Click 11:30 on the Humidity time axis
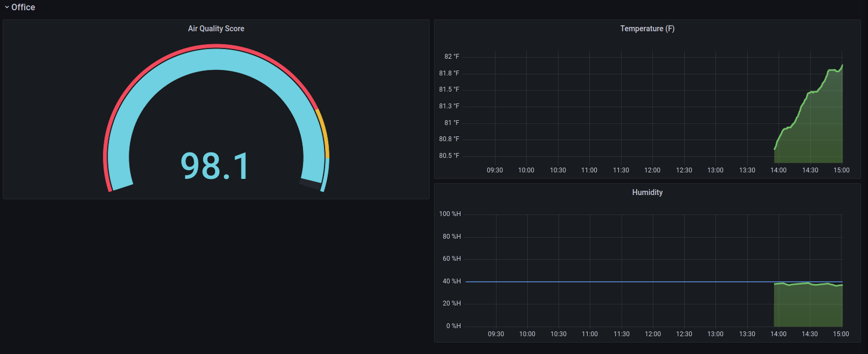This screenshot has width=868, height=354. [x=622, y=334]
